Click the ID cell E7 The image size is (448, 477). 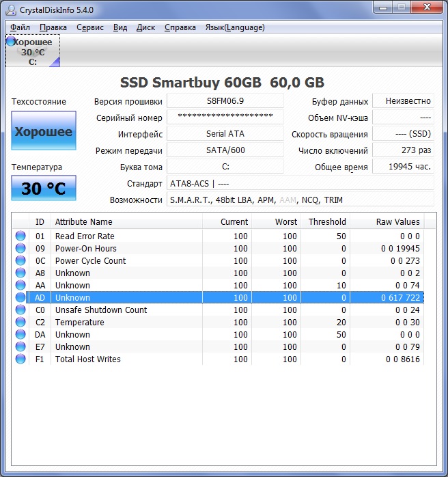click(x=40, y=346)
